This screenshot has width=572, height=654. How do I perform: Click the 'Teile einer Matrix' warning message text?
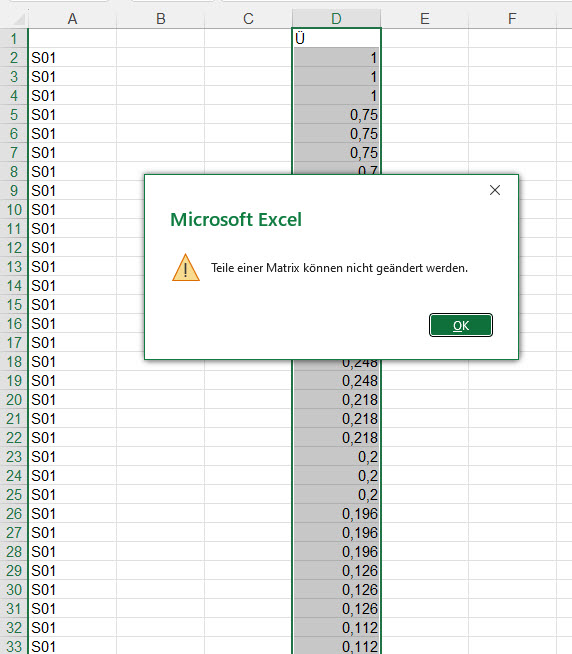[x=339, y=268]
